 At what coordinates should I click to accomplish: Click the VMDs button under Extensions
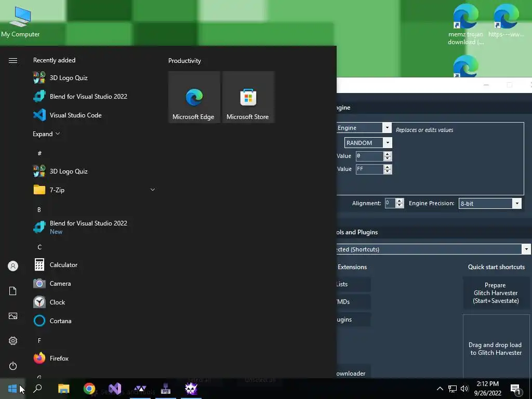click(353, 302)
